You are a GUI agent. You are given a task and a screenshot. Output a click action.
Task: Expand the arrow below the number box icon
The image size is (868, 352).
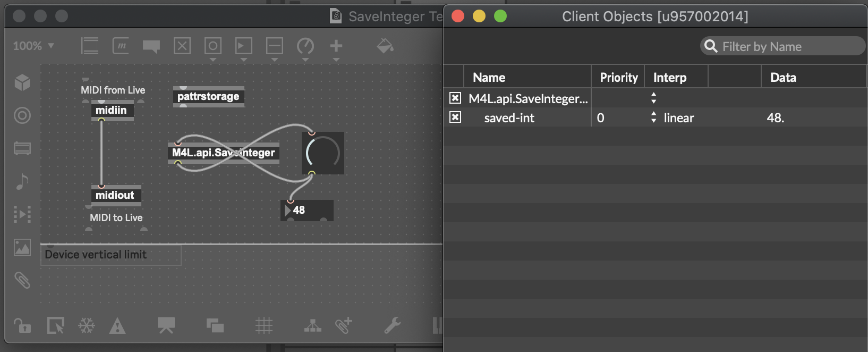pyautogui.click(x=244, y=60)
